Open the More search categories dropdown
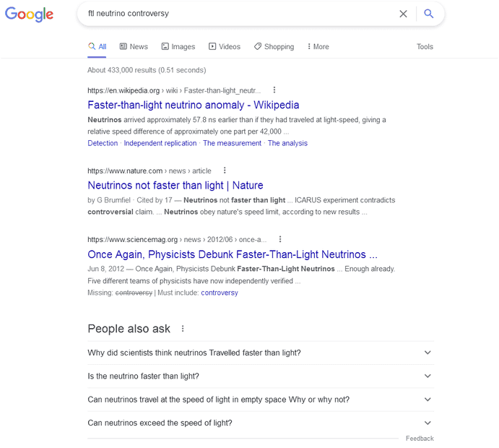This screenshot has height=448, width=499. tap(318, 46)
